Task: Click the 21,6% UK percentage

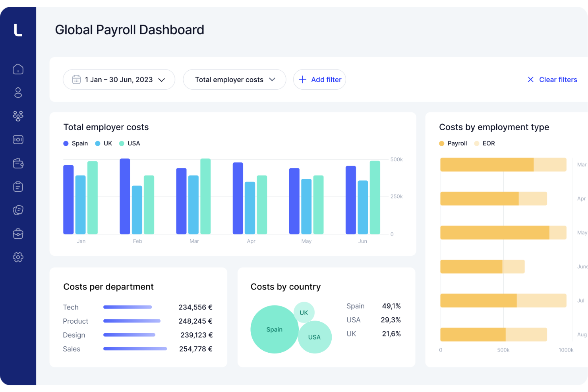Action: click(x=391, y=334)
